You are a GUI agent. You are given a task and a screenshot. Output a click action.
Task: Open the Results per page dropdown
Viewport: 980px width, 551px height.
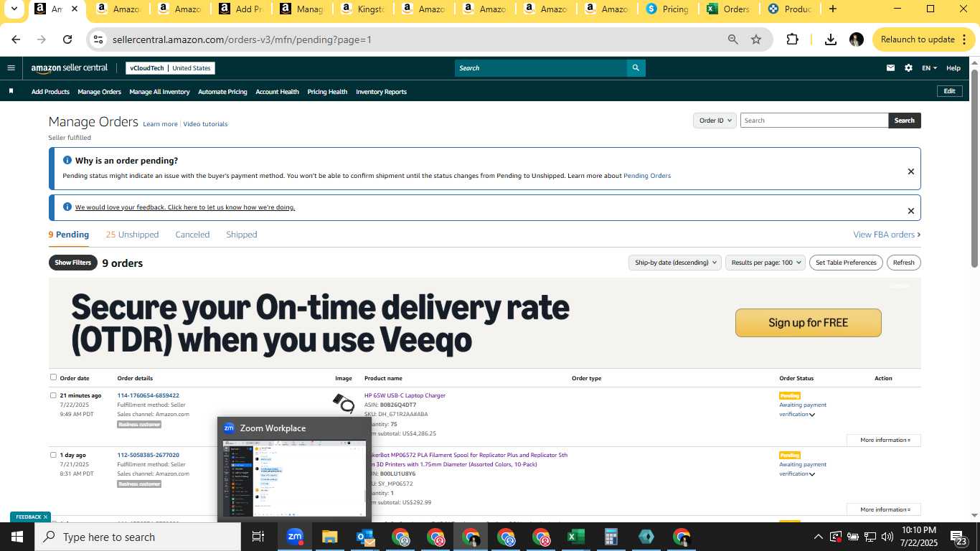point(765,263)
